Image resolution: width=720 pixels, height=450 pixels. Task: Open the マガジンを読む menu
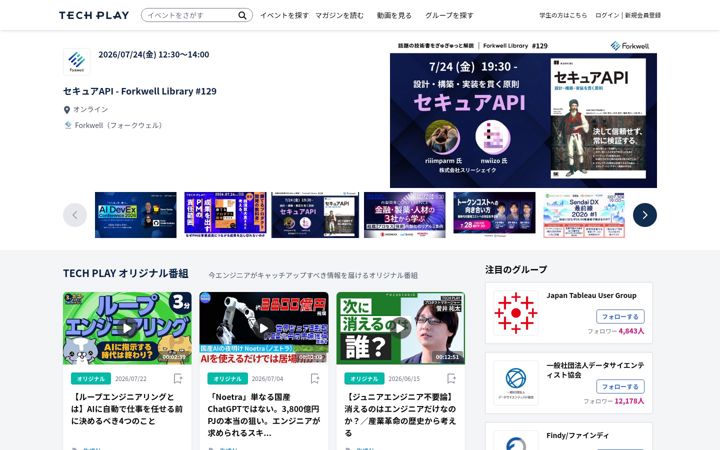coord(339,15)
